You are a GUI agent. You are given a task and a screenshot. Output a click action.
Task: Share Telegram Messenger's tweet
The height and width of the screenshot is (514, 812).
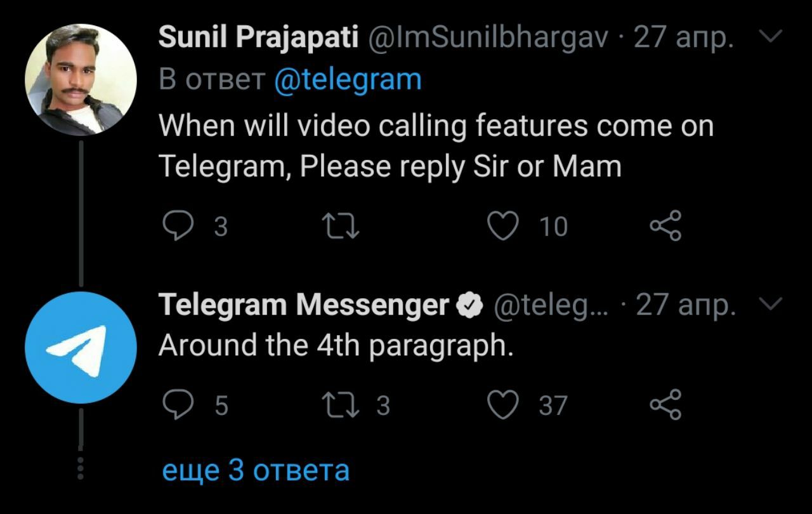665,405
